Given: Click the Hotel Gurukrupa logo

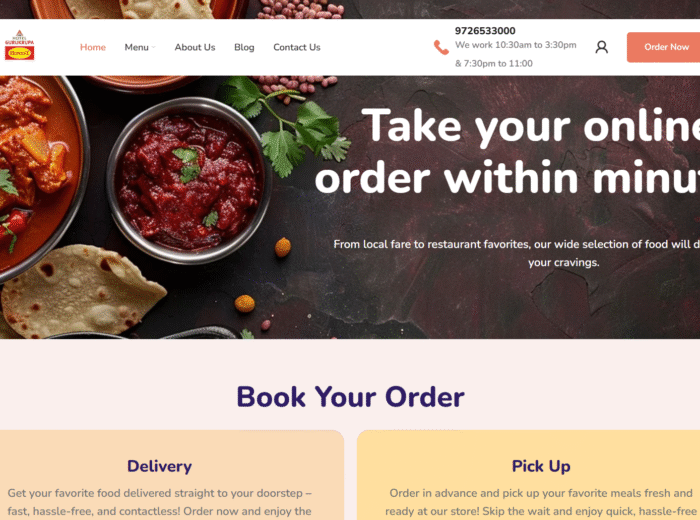Looking at the screenshot, I should pyautogui.click(x=19, y=45).
